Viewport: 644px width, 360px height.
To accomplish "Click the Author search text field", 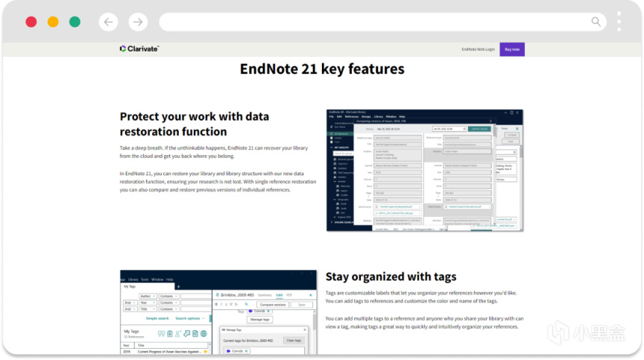I will tap(196, 296).
